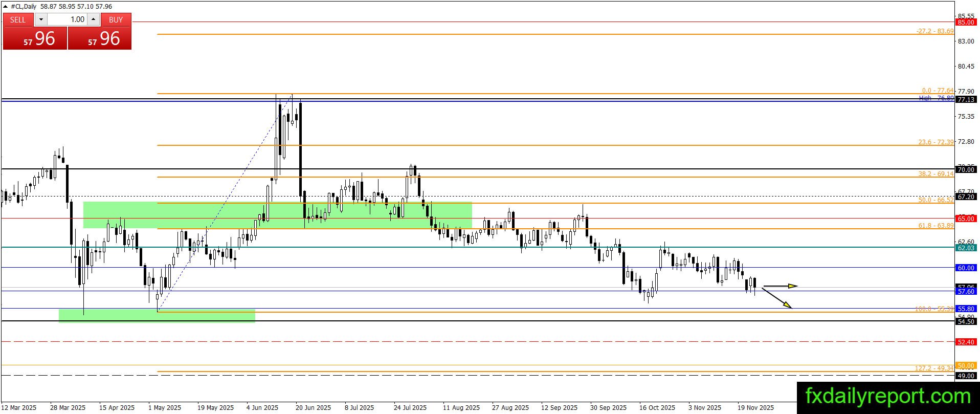Screen dimensions: 980x414
Task: Click the BUY button
Action: 116,19
